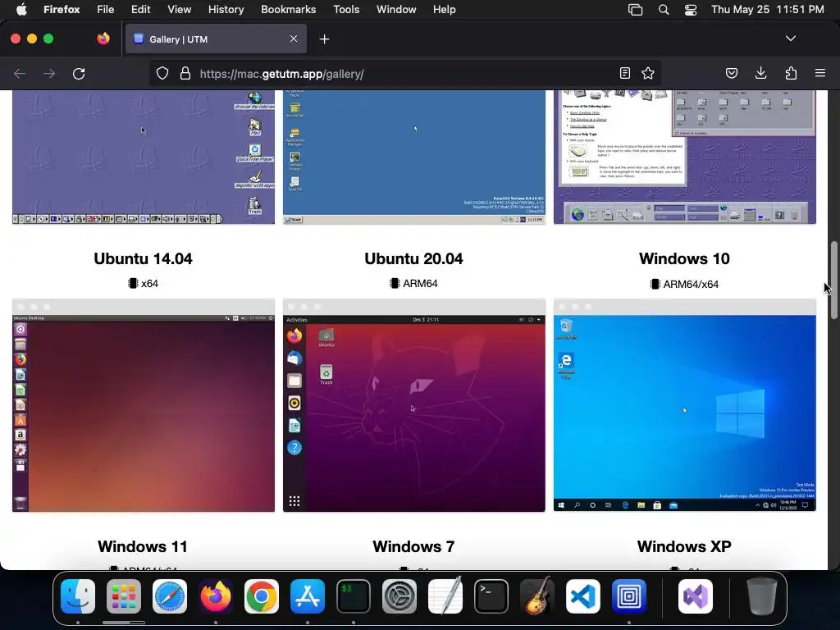Bookmark this page with the star
840x630 pixels.
(x=648, y=73)
